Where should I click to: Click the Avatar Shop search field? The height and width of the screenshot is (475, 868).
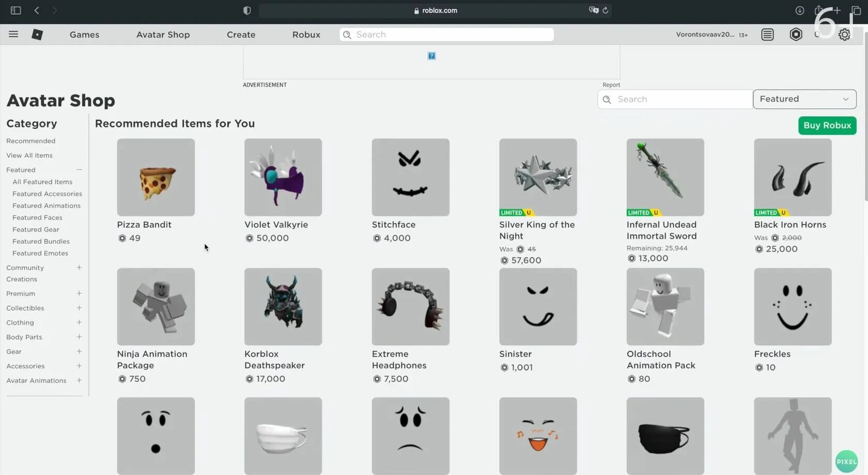675,99
